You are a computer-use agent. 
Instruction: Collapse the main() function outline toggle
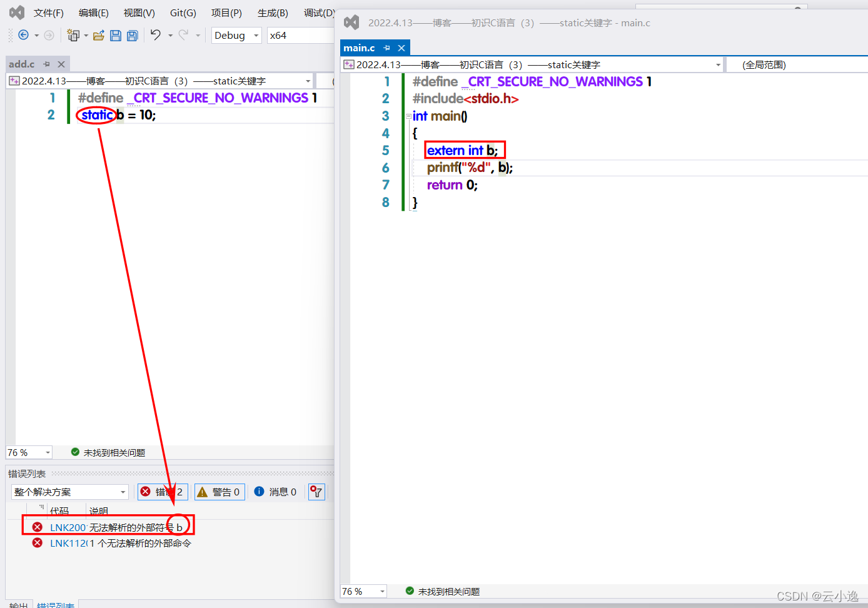point(408,116)
